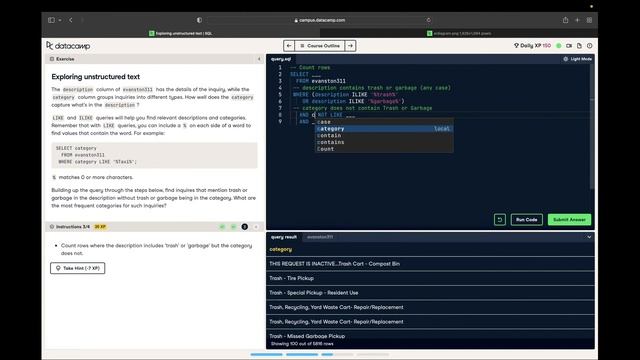Open the document notes icon in header
The image size is (640, 360).
click(x=579, y=46)
